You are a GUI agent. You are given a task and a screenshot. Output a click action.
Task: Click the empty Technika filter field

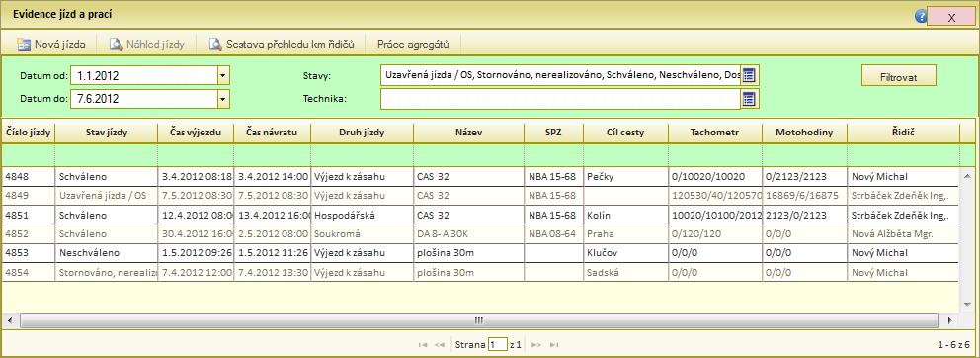point(560,99)
